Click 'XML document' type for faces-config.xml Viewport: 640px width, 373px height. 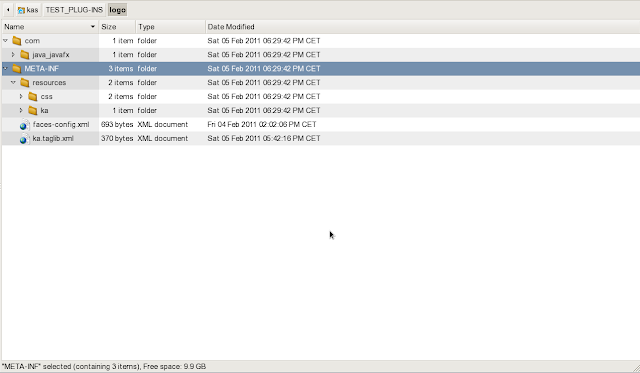[x=163, y=124]
